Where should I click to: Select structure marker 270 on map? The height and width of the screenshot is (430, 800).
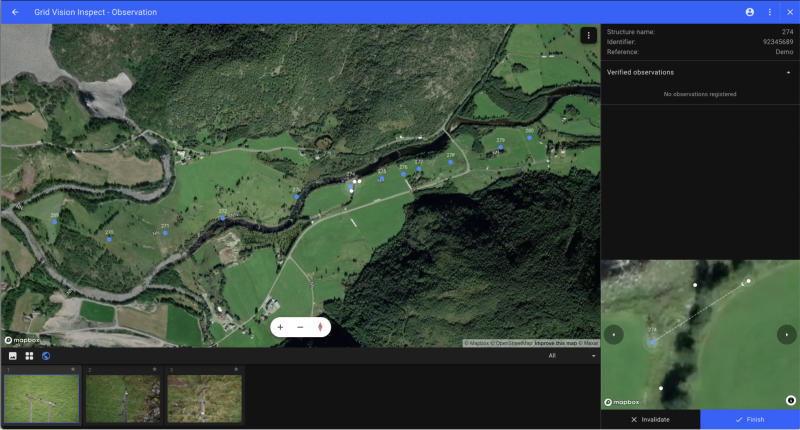click(109, 239)
